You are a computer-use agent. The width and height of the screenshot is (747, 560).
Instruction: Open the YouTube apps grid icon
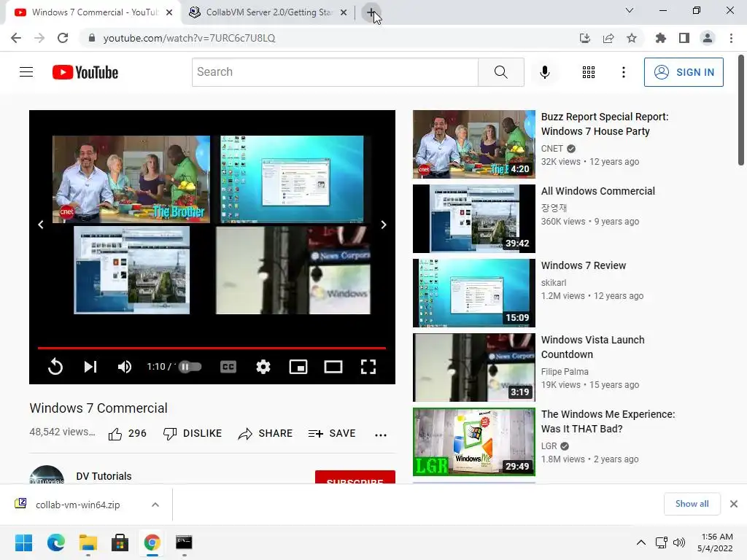[x=589, y=72]
